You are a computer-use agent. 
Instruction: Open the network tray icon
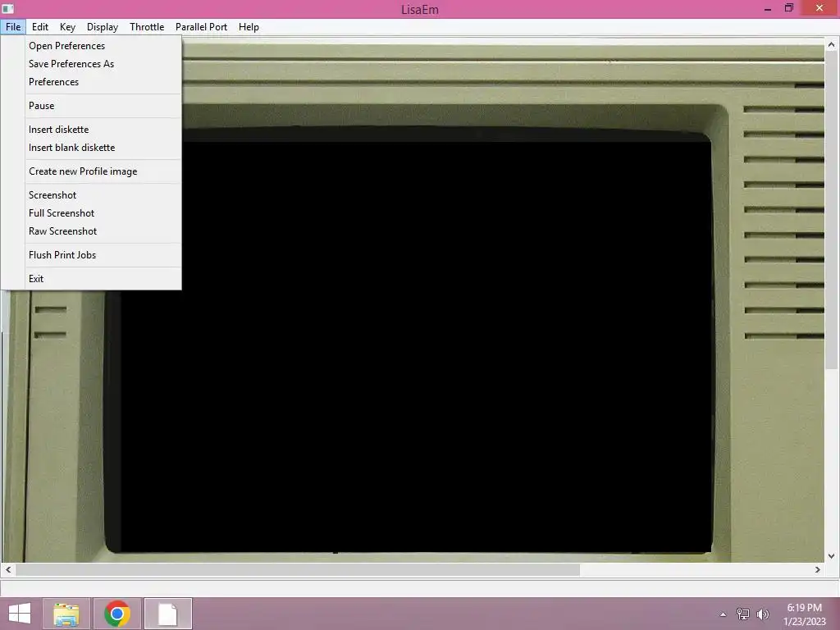click(743, 614)
